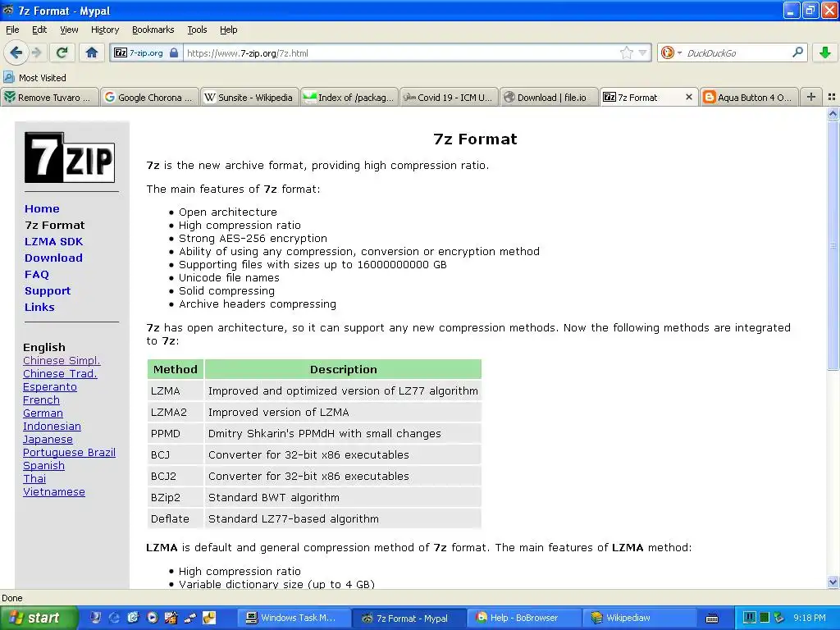Open the Download page link
840x630 pixels.
[53, 258]
